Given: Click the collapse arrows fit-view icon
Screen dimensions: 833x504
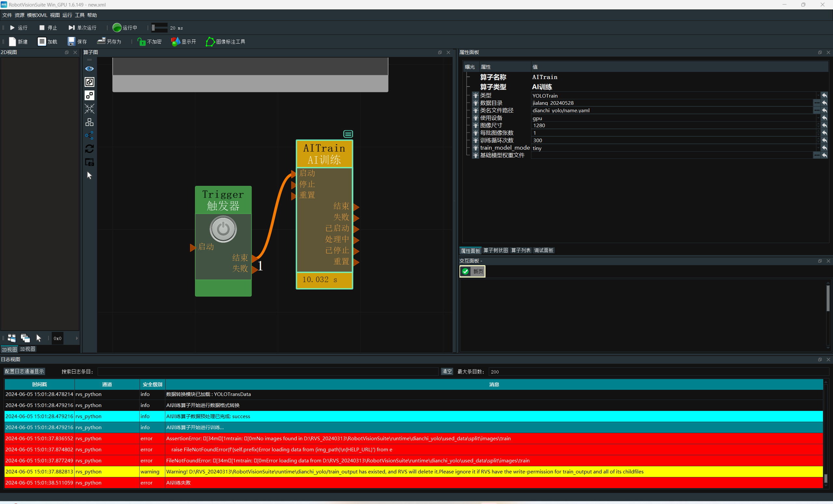Looking at the screenshot, I should [89, 108].
